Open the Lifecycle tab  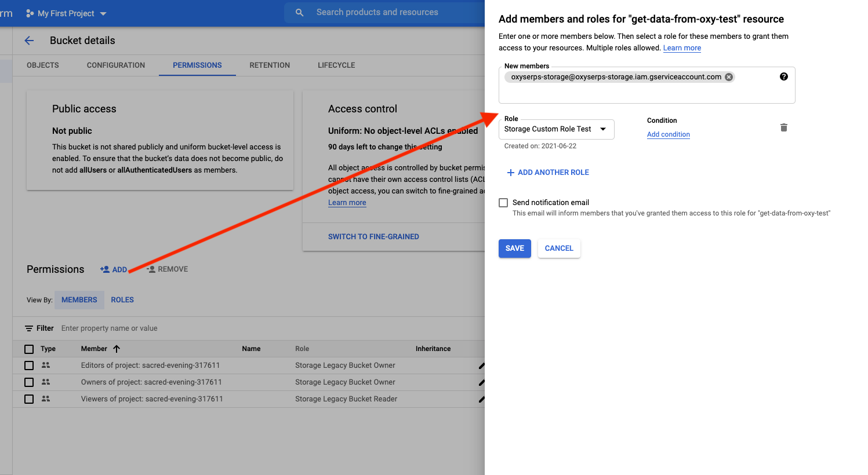pos(336,65)
